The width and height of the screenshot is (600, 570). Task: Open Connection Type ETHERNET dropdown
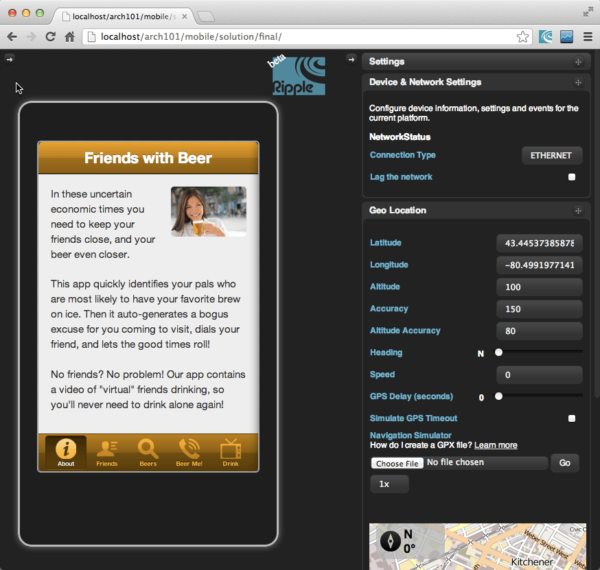click(x=552, y=155)
